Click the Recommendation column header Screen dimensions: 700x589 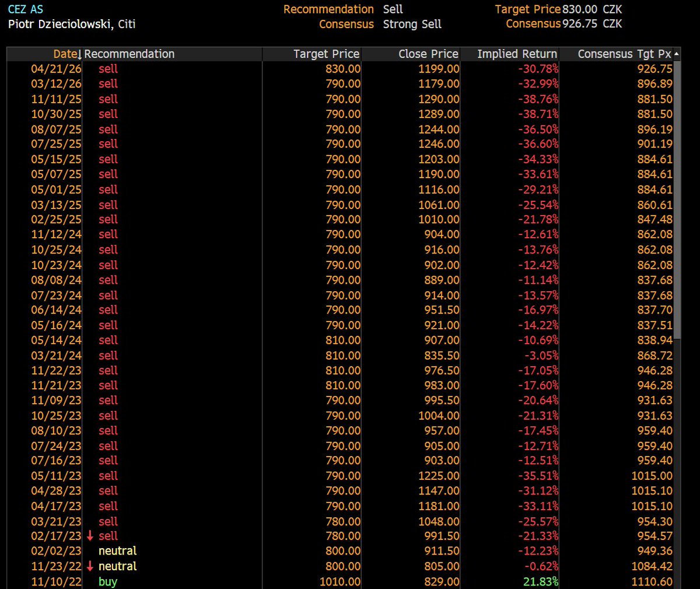tap(129, 54)
